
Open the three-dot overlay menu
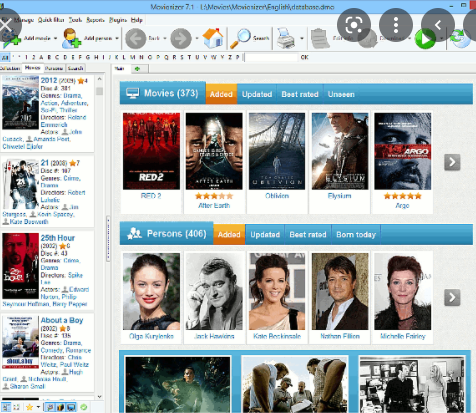coord(396,25)
